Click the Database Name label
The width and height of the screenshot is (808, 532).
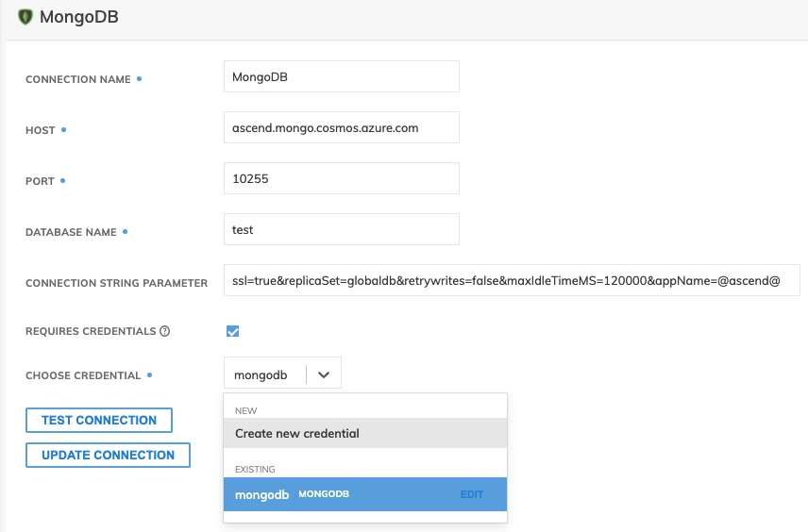tap(71, 232)
